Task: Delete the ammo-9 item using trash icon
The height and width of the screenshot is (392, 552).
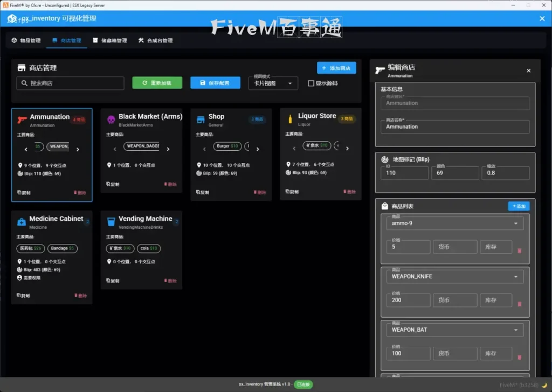Action: pyautogui.click(x=519, y=250)
